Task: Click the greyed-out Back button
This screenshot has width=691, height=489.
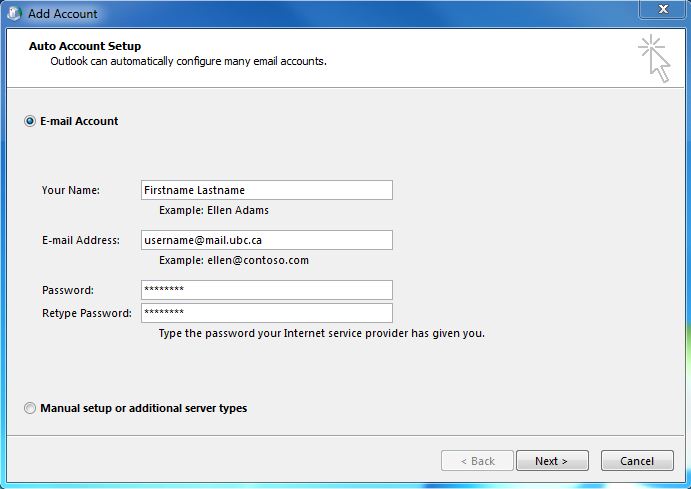Action: point(477,461)
